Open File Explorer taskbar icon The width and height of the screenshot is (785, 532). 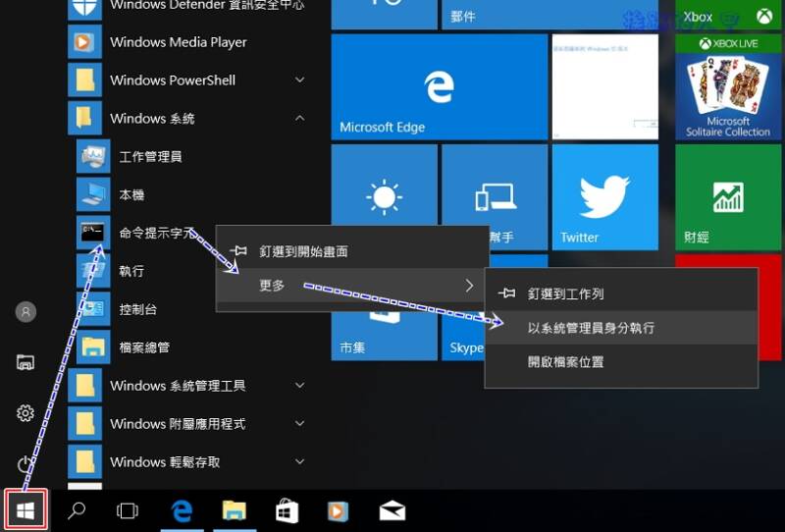point(235,510)
